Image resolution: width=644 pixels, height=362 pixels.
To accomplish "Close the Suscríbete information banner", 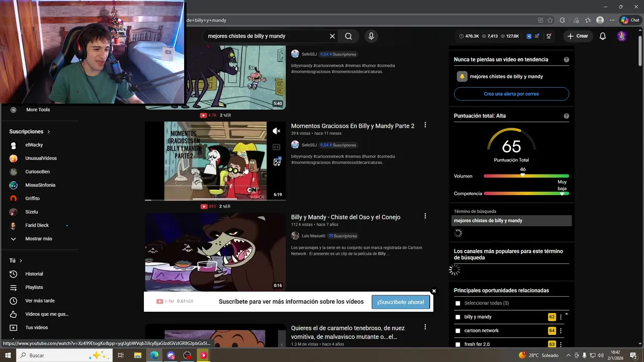I will [x=434, y=291].
